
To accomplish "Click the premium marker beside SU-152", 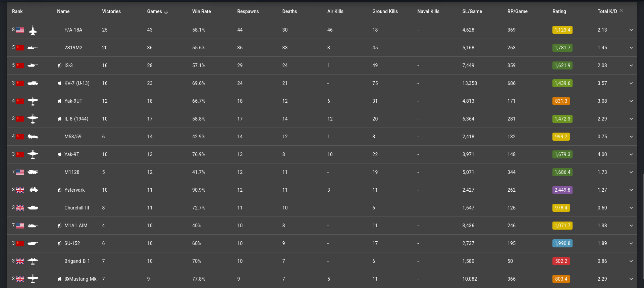I will 59,244.
